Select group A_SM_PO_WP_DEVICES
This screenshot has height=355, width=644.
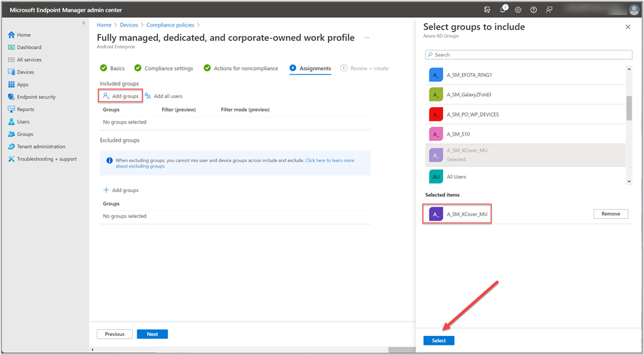point(526,114)
